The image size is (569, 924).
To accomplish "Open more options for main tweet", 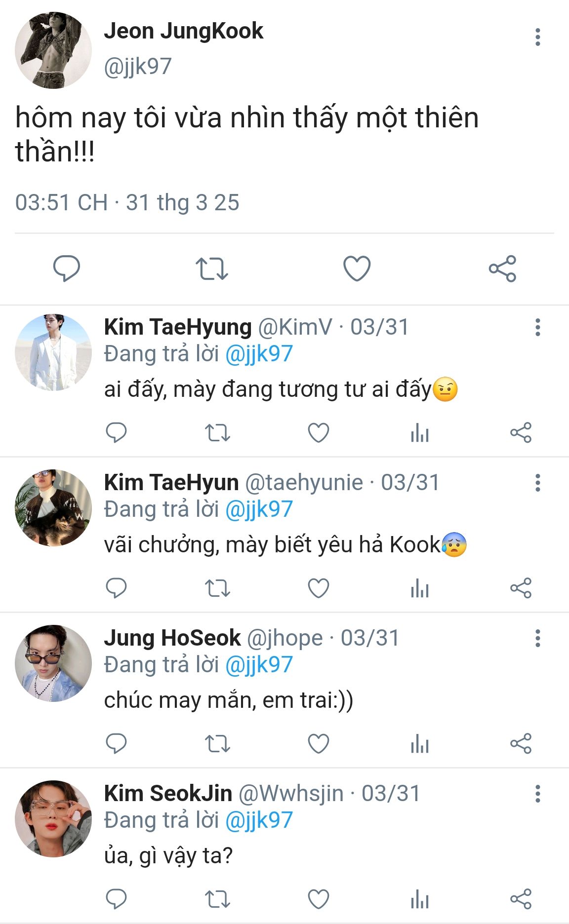I will click(x=537, y=38).
